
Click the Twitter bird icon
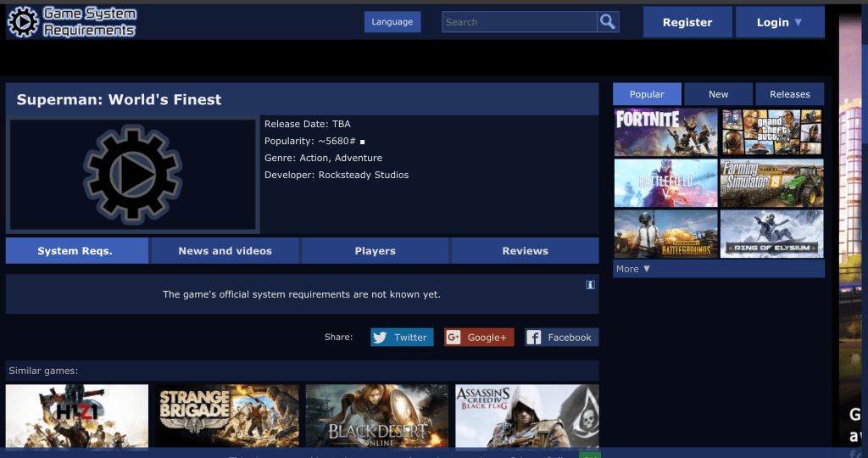point(380,338)
